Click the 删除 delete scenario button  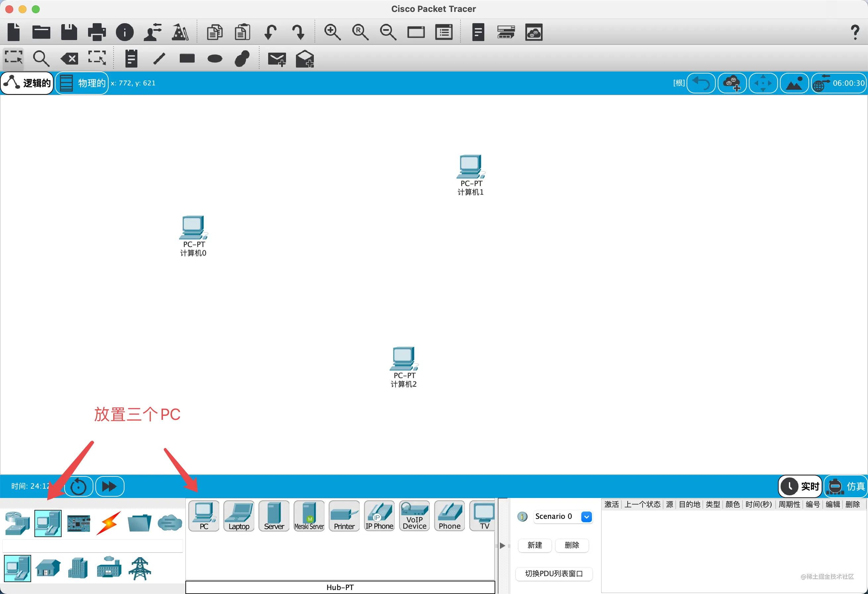pos(572,545)
